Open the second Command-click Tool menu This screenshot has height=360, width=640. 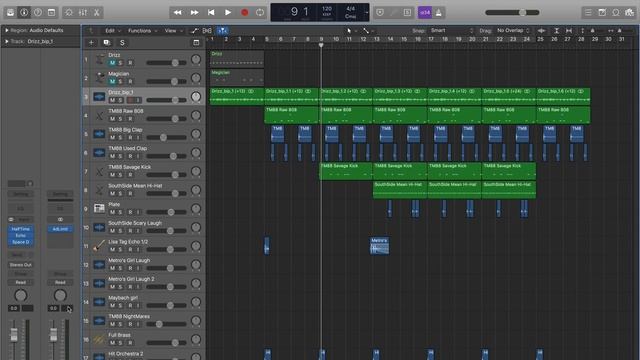[x=368, y=31]
